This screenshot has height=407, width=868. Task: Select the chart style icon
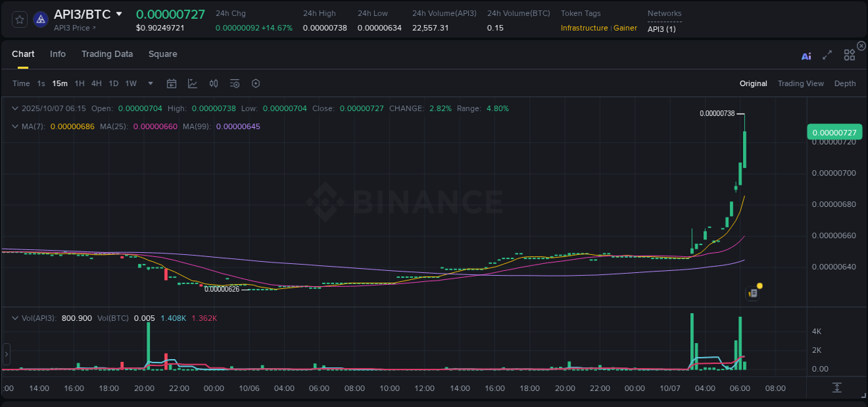point(192,83)
